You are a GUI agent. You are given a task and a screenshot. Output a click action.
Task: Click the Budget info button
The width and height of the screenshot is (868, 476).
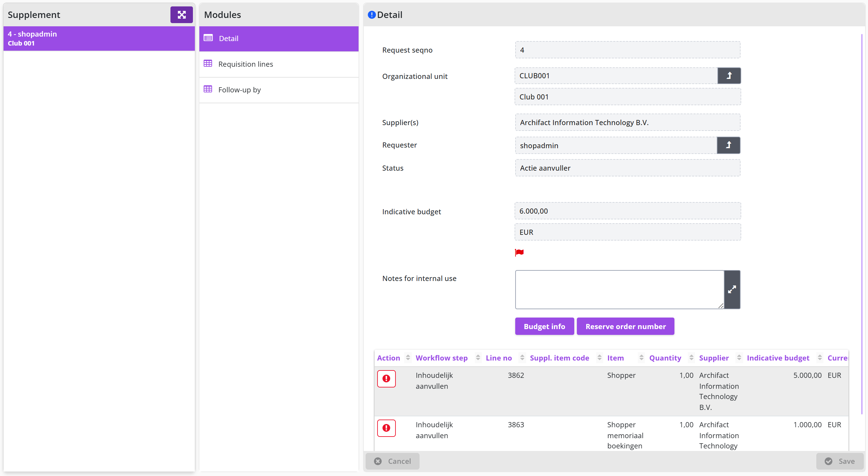point(544,326)
